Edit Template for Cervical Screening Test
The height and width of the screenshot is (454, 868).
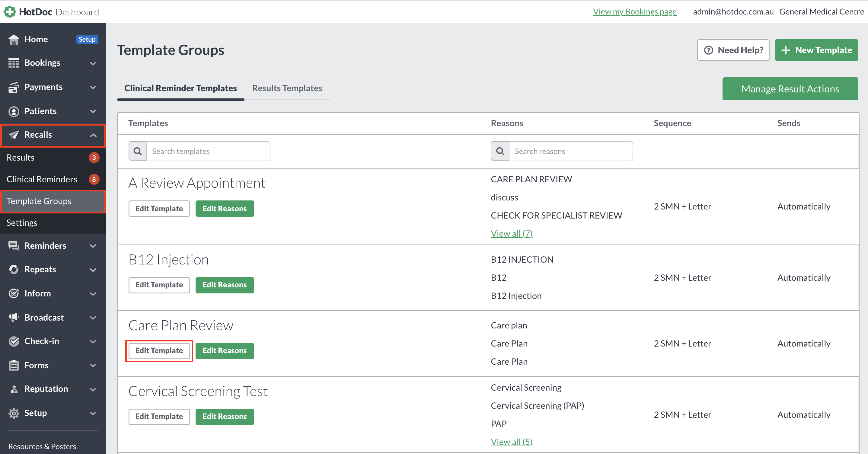click(x=159, y=417)
